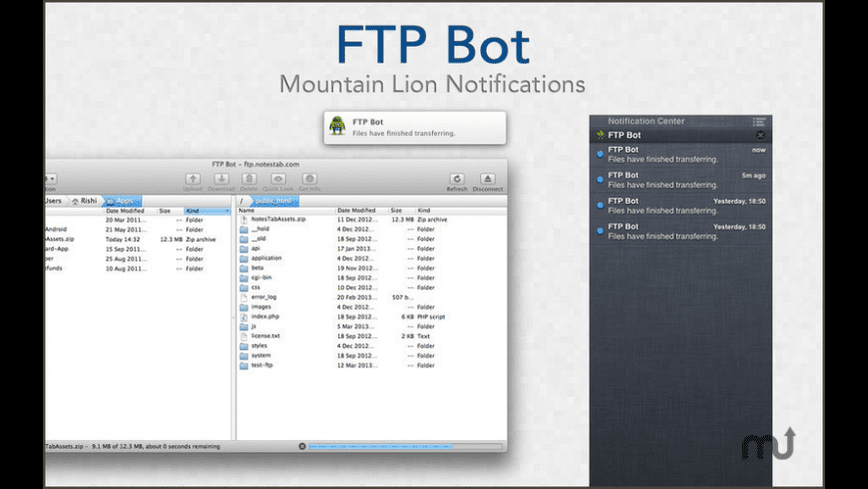Select the api folder icon
The width and height of the screenshot is (868, 489).
coord(243,248)
